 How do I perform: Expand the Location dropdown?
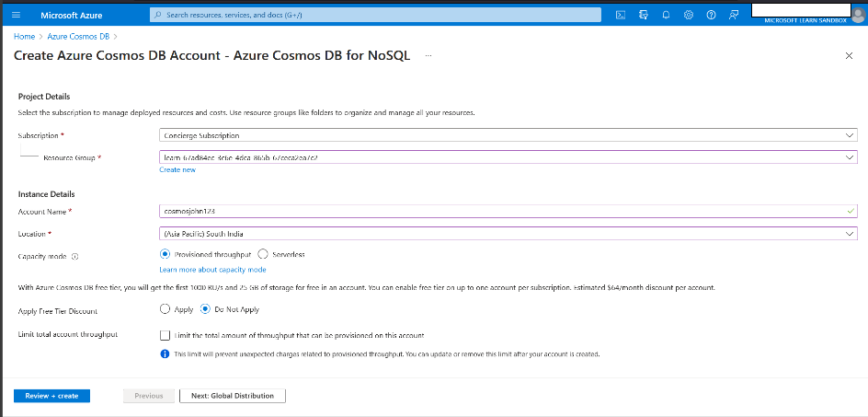tap(508, 234)
